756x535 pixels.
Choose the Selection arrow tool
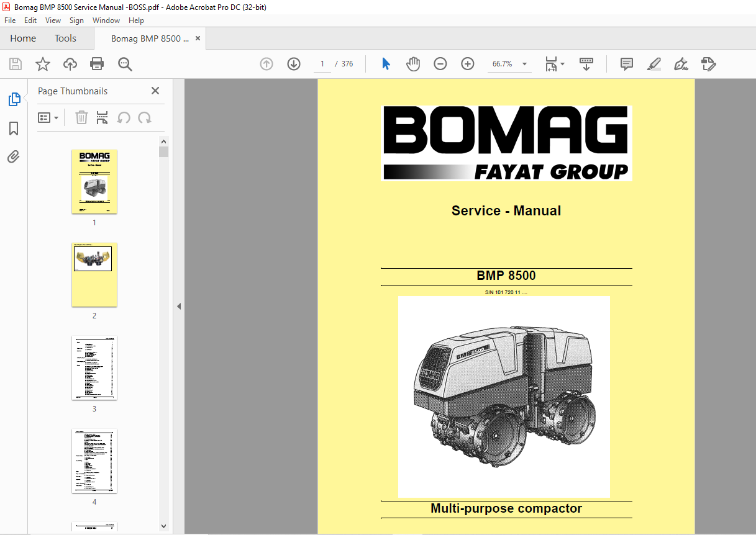tap(386, 64)
